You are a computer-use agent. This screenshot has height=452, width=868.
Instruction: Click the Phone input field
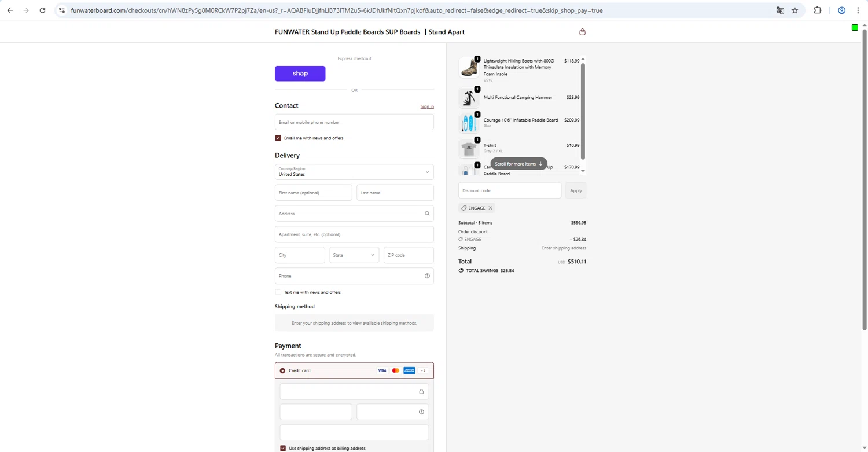pos(354,276)
